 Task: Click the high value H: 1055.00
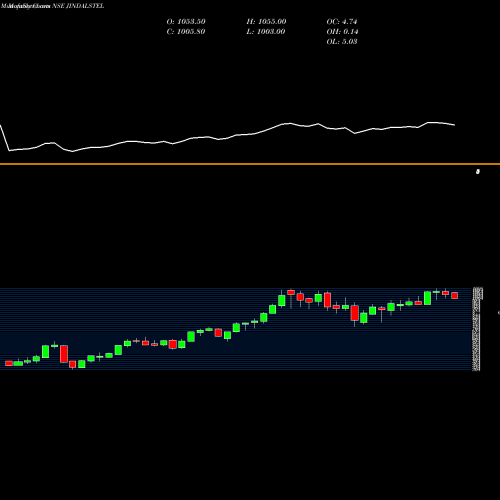266,21
